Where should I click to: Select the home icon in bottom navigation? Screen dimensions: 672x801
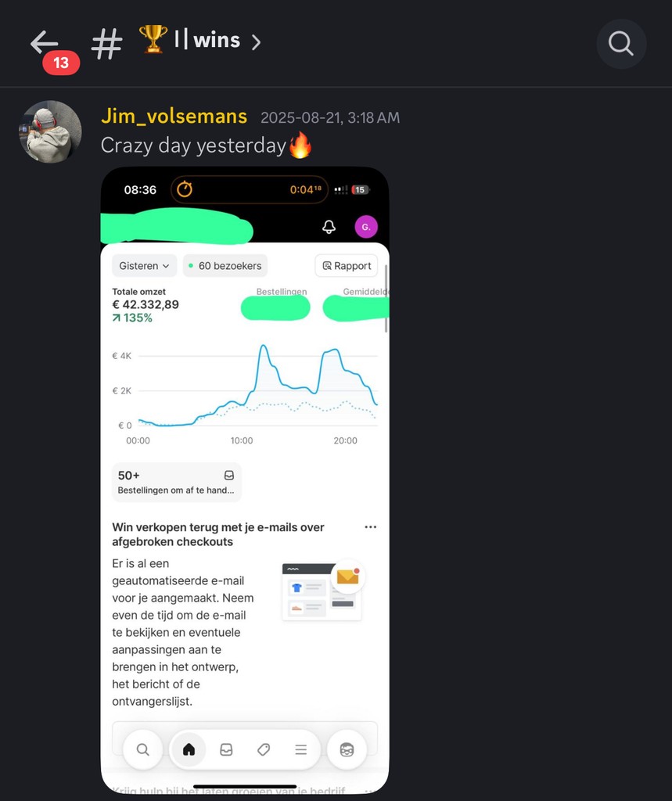pos(189,749)
